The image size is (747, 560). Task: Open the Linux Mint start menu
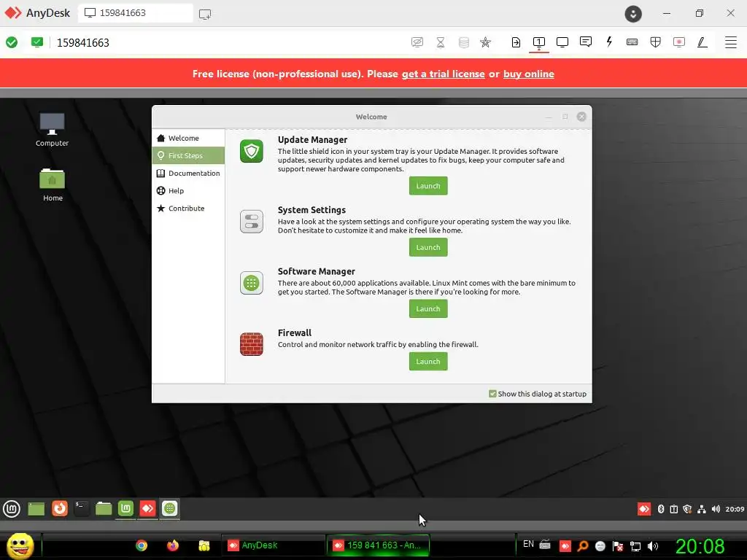click(12, 509)
